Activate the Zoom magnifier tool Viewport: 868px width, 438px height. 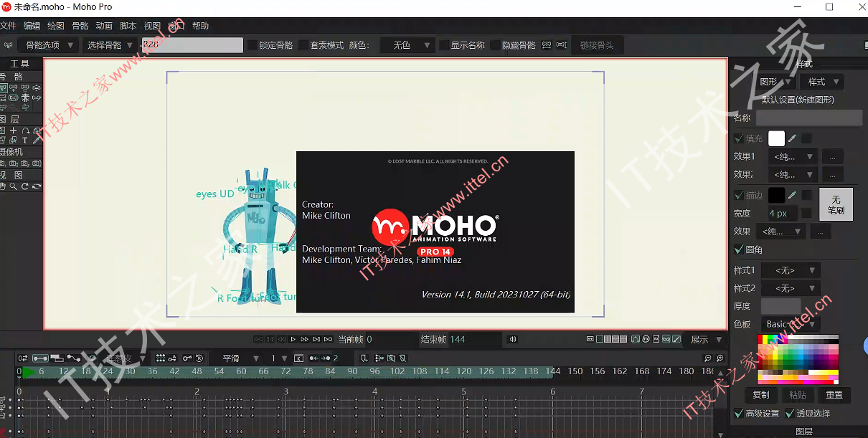14,186
